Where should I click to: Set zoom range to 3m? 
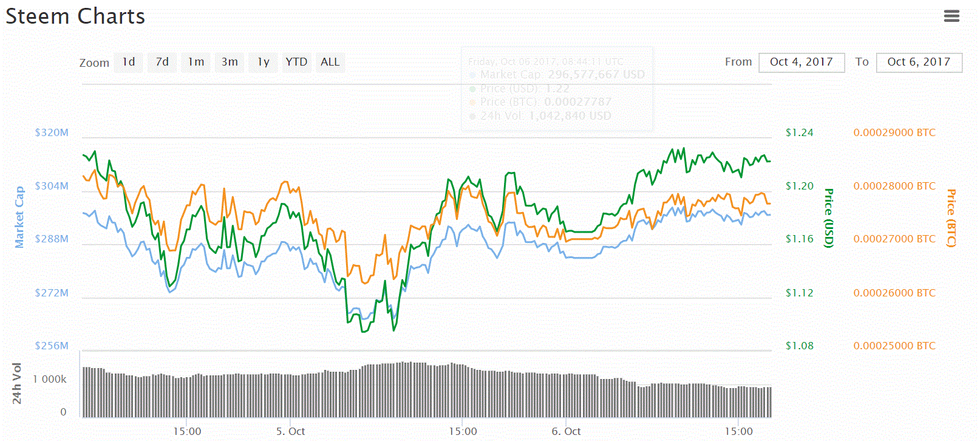coord(230,62)
